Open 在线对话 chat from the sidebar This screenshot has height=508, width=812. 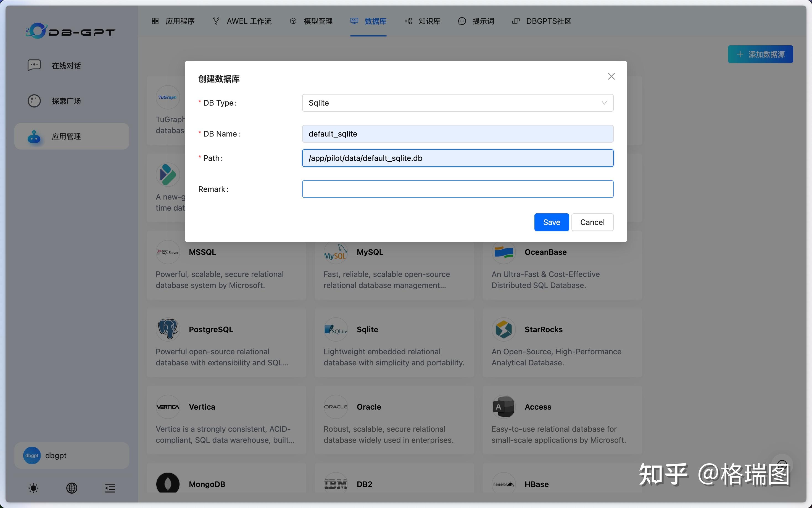tap(66, 66)
